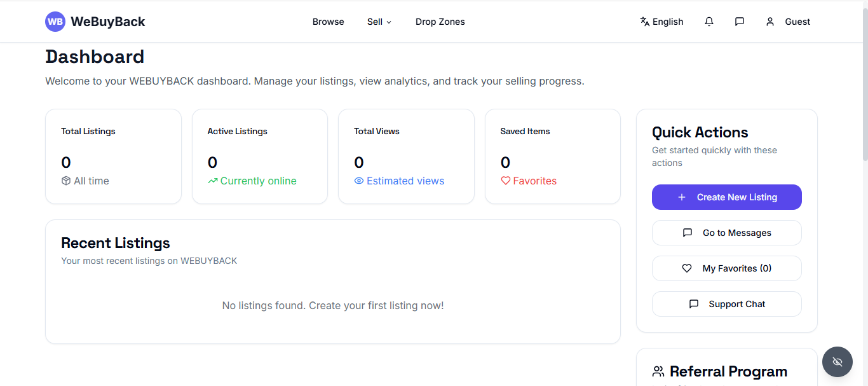Click the No listings found message
The image size is (868, 386).
pos(333,305)
